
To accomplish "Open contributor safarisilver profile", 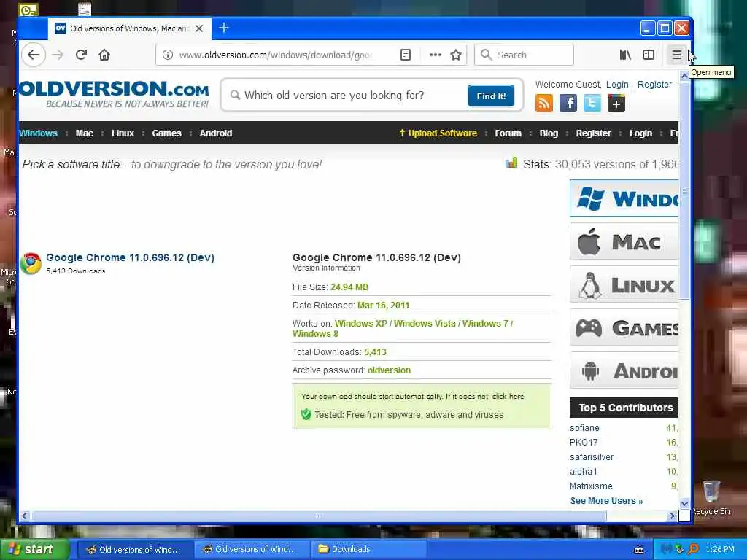I will click(x=592, y=457).
